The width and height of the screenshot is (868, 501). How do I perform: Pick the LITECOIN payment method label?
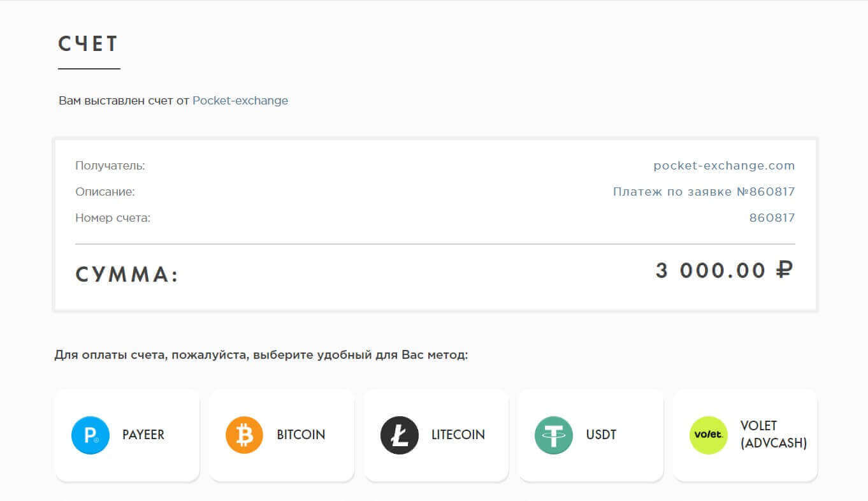click(458, 435)
